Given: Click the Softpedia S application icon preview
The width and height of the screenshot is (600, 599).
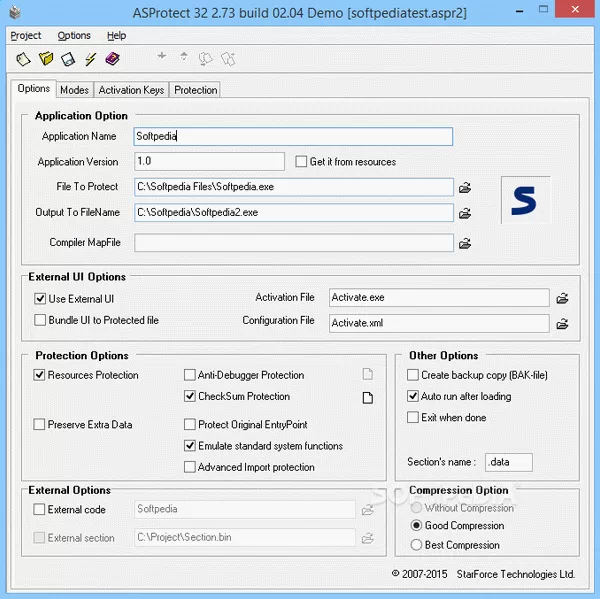Looking at the screenshot, I should [x=525, y=200].
